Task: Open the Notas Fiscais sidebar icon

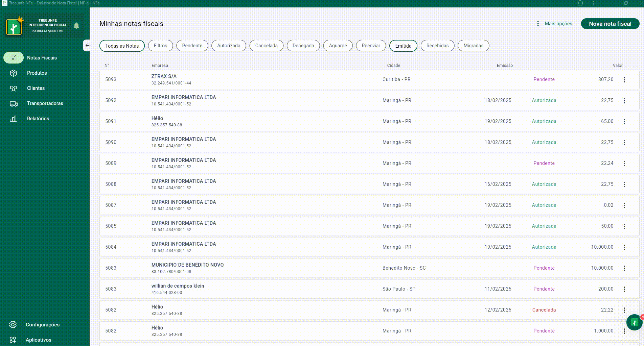Action: tap(14, 58)
